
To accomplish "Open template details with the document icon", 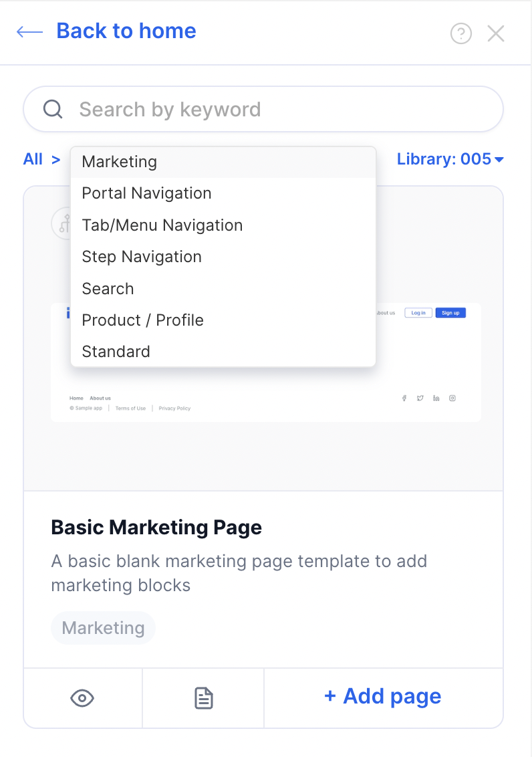I will pos(203,699).
